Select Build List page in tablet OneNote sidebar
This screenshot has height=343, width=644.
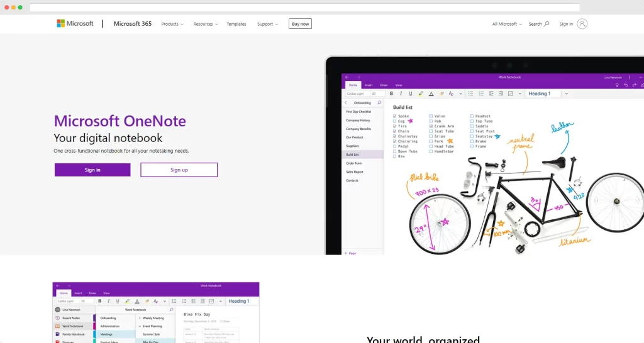[x=363, y=155]
